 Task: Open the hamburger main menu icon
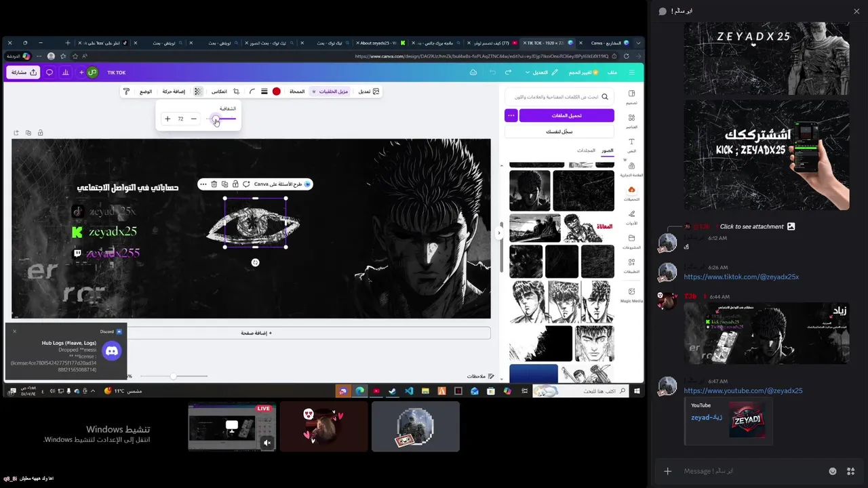coord(632,72)
